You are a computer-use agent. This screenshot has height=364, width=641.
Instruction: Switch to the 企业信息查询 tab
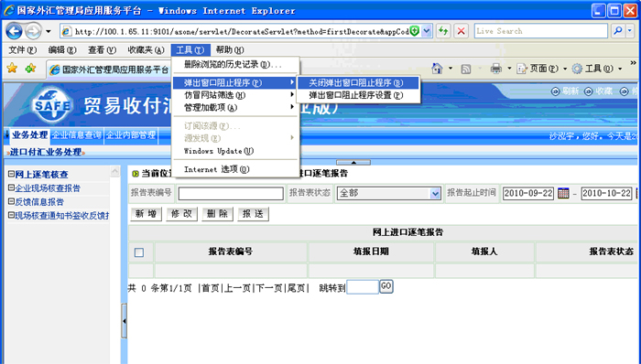76,135
